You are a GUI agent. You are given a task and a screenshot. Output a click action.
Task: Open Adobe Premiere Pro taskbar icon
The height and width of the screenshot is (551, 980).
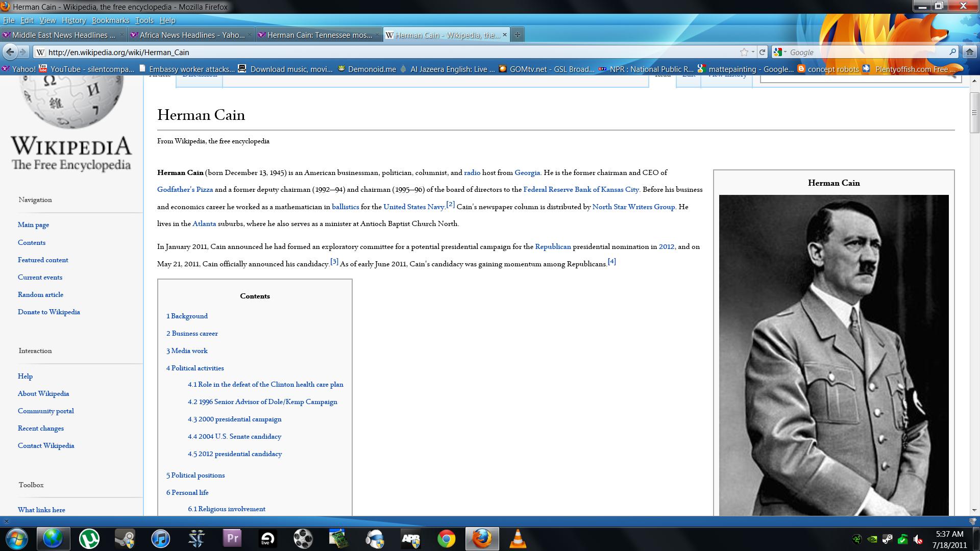232,539
